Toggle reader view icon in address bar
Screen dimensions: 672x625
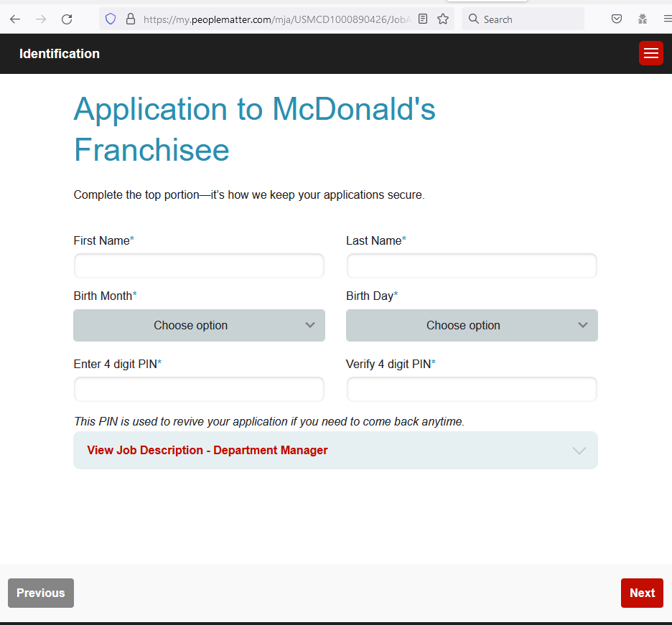click(423, 19)
